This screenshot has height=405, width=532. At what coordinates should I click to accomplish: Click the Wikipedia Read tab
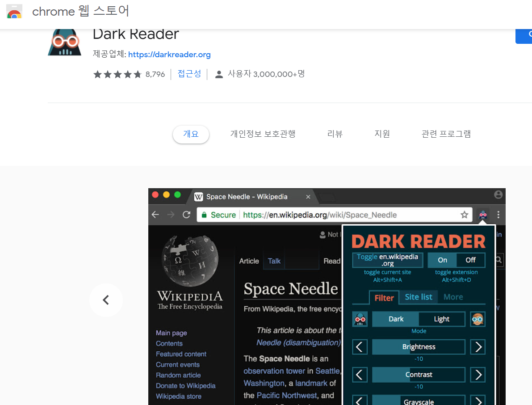[x=331, y=261]
